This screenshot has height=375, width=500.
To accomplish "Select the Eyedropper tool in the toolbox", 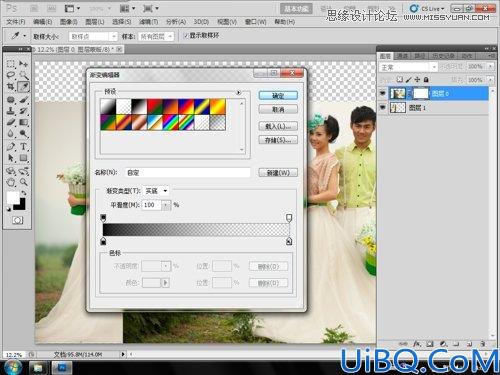I will pyautogui.click(x=23, y=87).
